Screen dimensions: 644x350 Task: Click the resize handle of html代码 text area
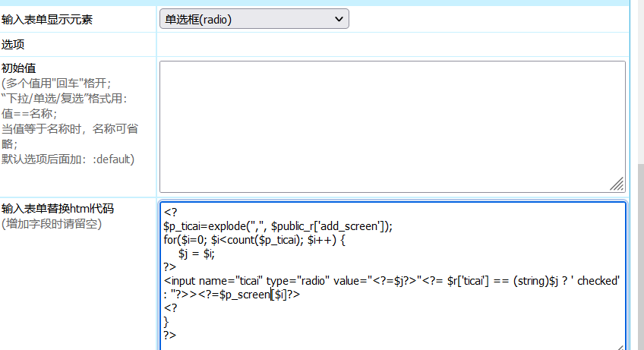point(619,345)
